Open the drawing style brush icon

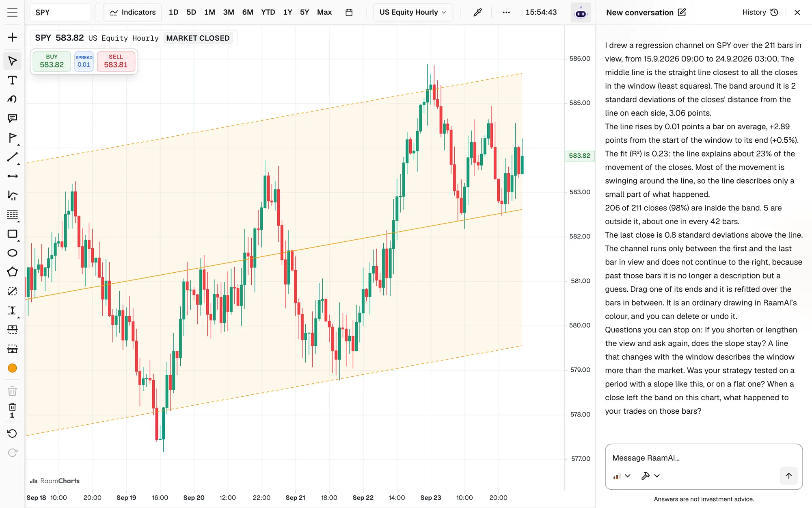point(477,12)
